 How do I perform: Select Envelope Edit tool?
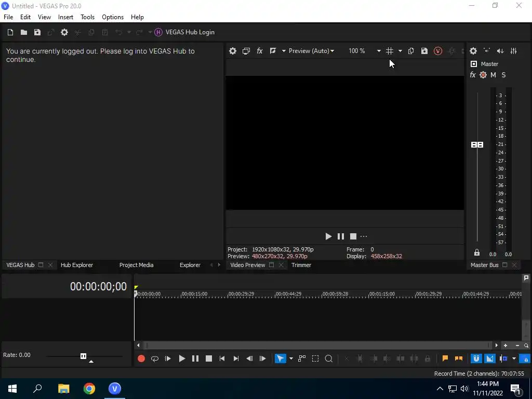tap(302, 358)
